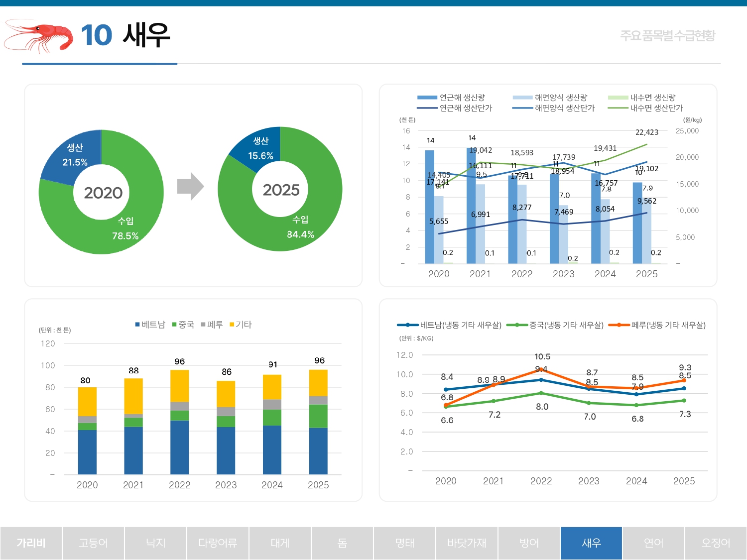
Task: Click the 수입 78.5% green slice
Action: click(125, 228)
